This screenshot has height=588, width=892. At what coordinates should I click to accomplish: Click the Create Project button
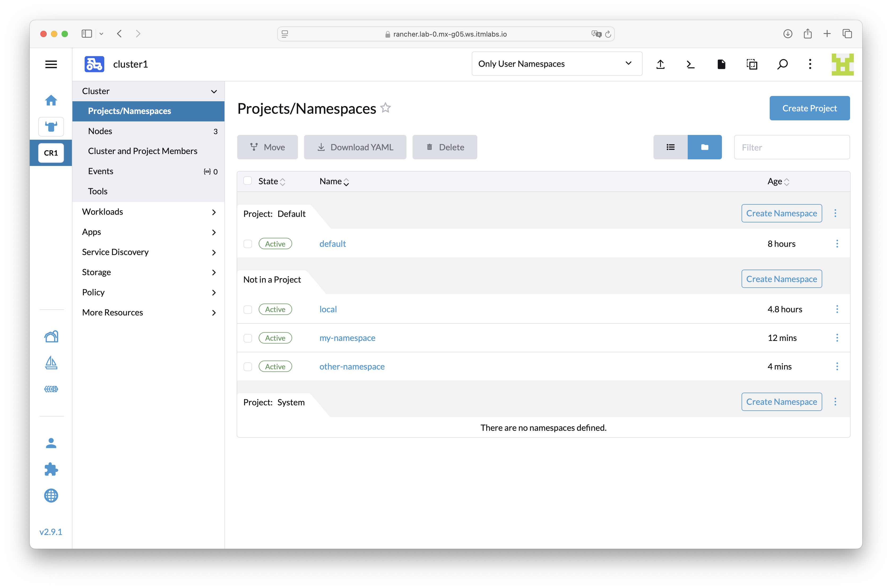[809, 108]
